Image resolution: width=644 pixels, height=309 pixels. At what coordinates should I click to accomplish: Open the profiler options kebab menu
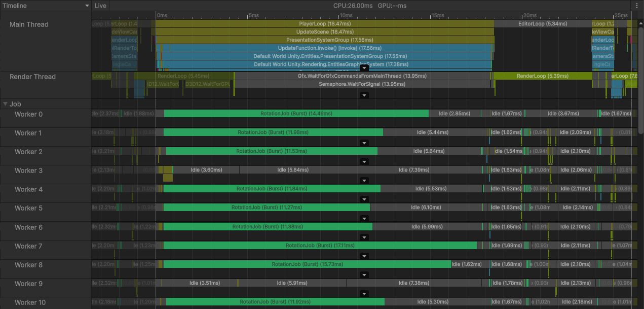[x=637, y=6]
